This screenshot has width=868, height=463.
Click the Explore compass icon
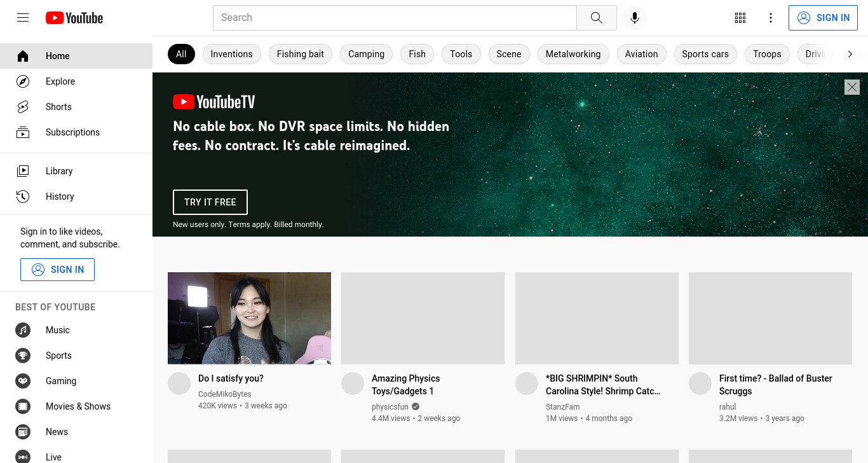[x=23, y=81]
